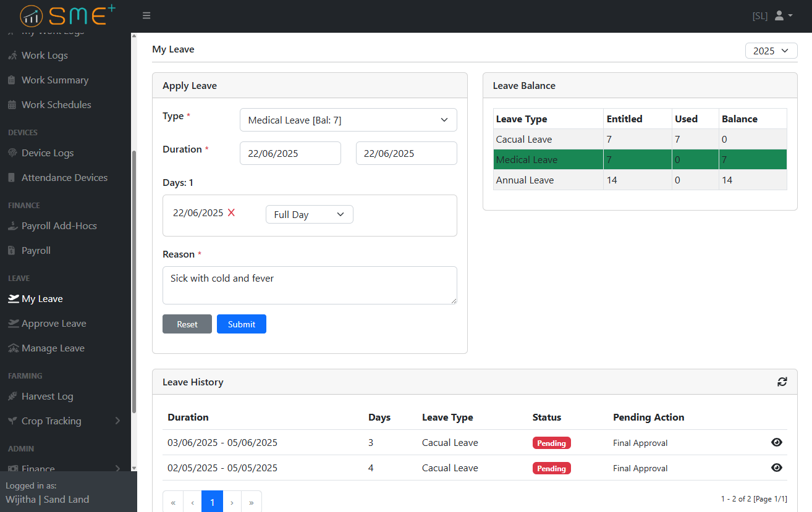The image size is (812, 512).
Task: Submit the leave application
Action: [242, 324]
